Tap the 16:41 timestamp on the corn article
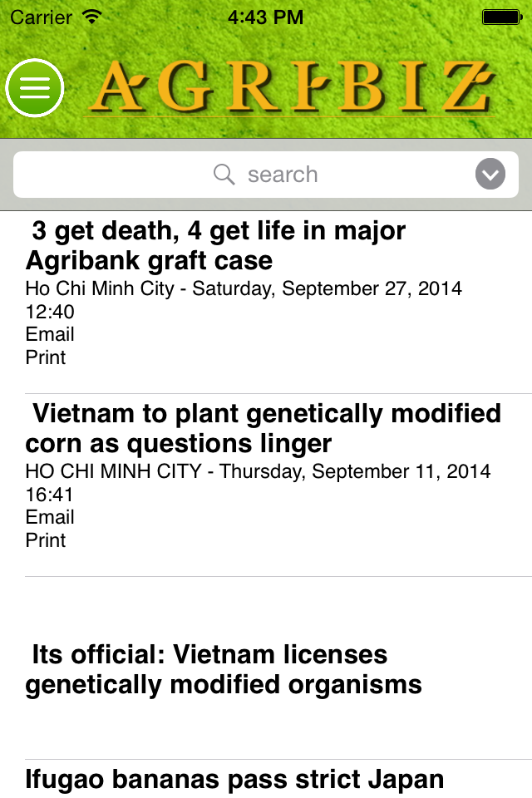532x798 pixels. pyautogui.click(x=49, y=494)
